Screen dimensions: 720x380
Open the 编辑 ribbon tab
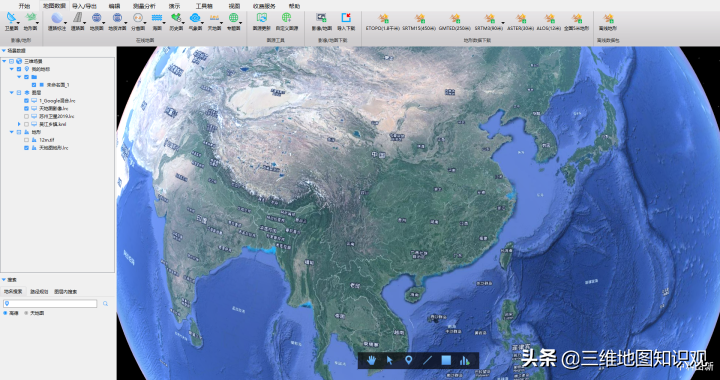tap(114, 6)
